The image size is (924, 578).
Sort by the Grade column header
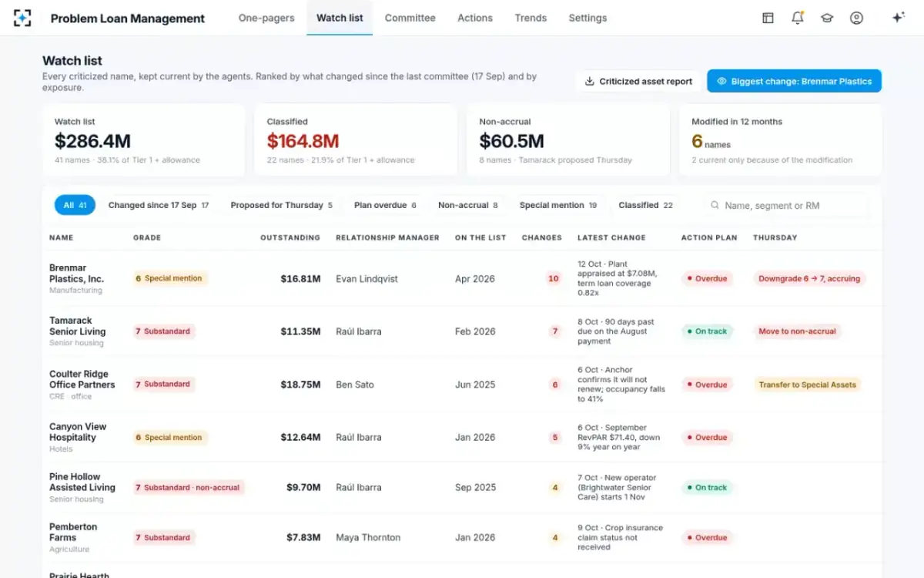147,237
